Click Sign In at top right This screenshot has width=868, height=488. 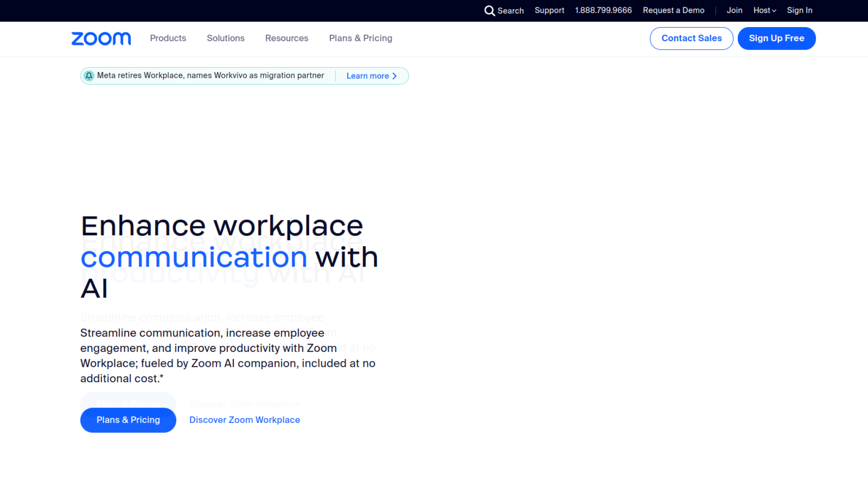pos(799,10)
